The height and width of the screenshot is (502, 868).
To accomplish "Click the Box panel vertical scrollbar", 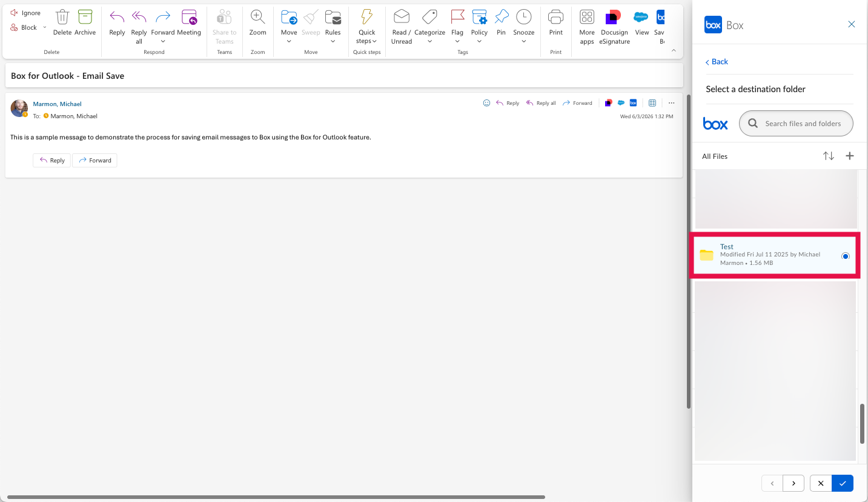I will tap(862, 423).
